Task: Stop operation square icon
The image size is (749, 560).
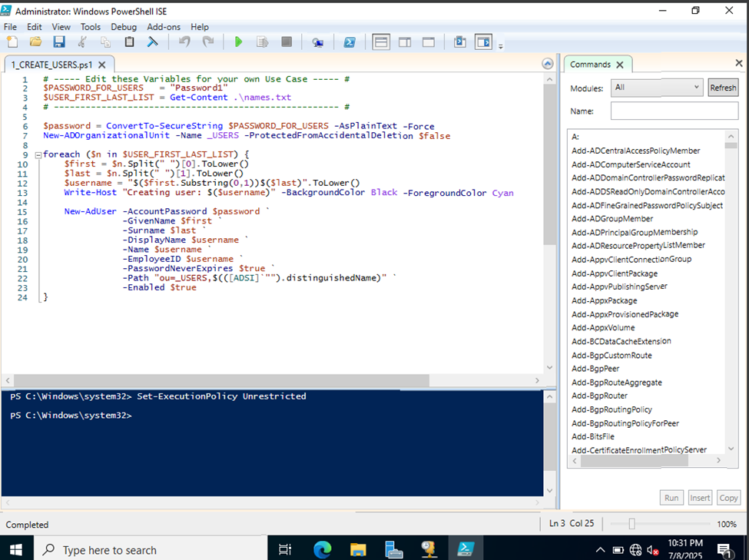Action: tap(286, 42)
